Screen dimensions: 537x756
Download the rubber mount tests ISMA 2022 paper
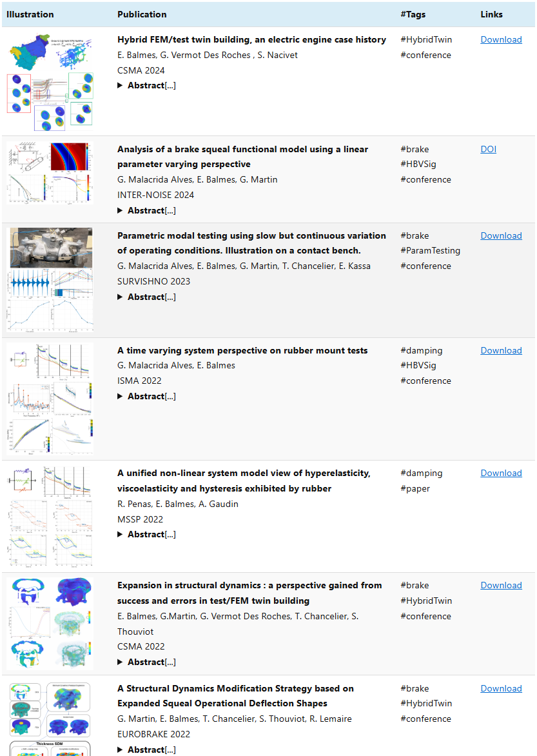point(501,350)
